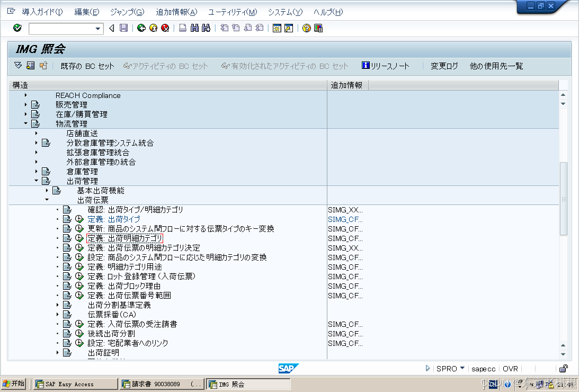Image resolution: width=579 pixels, height=392 pixels.
Task: Open the 追加情報 menu
Action: coord(176,12)
